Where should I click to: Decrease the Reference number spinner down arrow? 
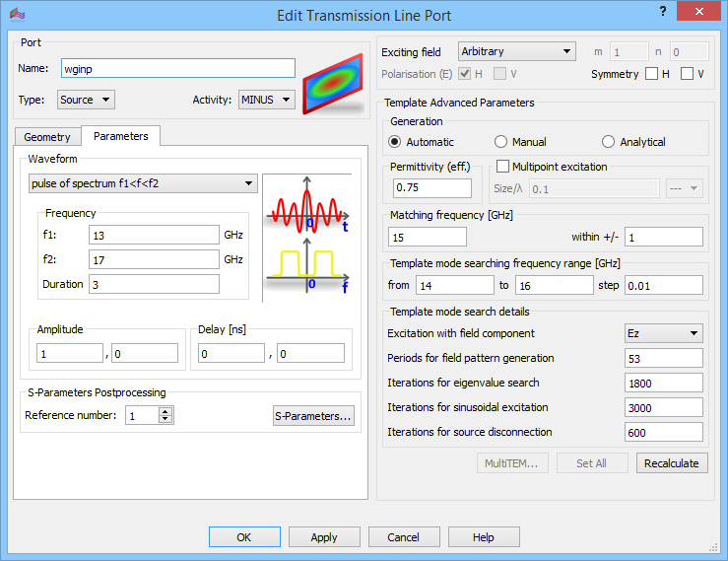point(165,419)
